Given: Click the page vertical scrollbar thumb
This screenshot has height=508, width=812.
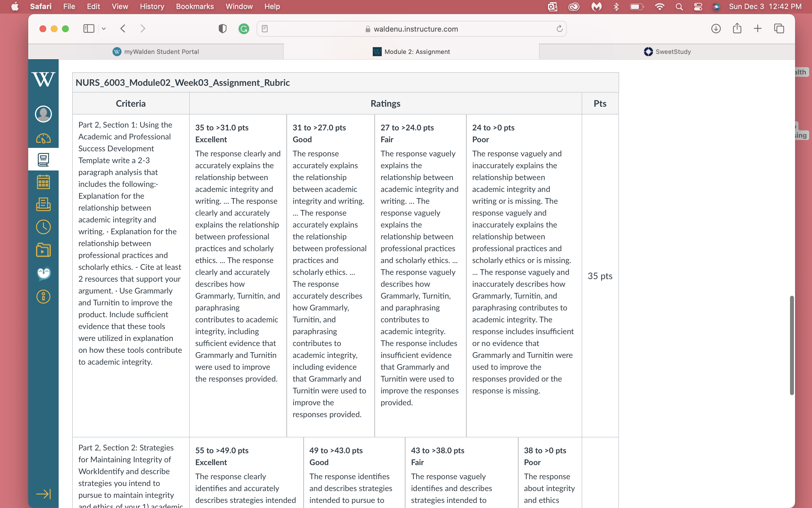Looking at the screenshot, I should [791, 345].
